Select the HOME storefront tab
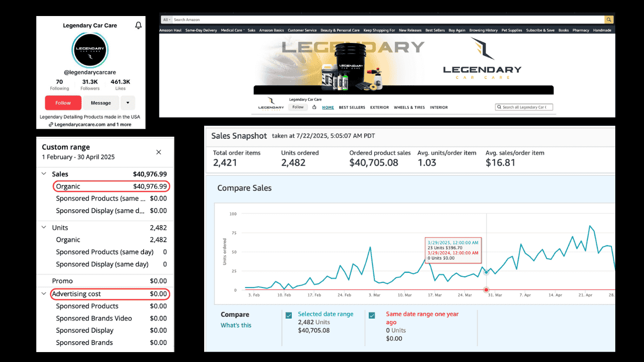Screen dimensions: 644x362 [328, 107]
